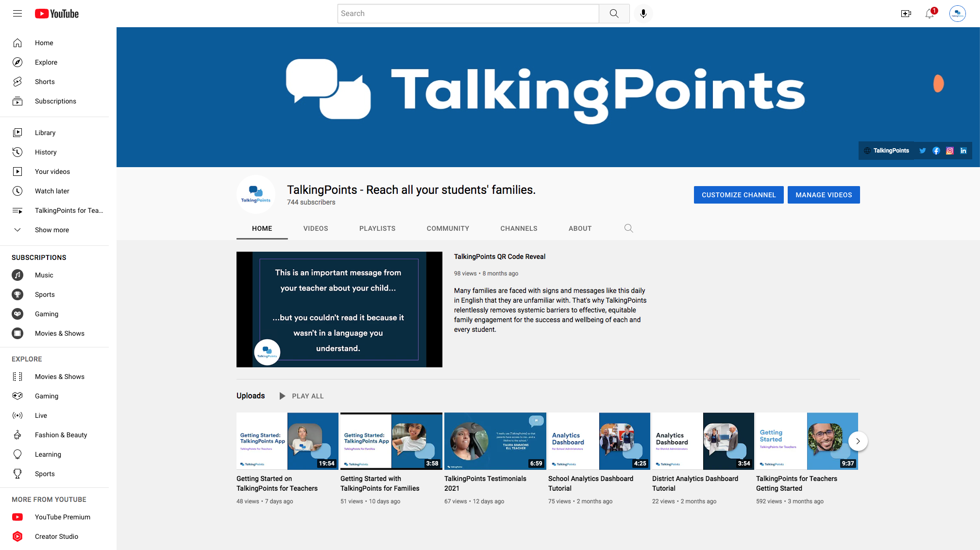Open the hamburger guide menu
Image resolution: width=980 pixels, height=550 pixels.
[x=17, y=14]
